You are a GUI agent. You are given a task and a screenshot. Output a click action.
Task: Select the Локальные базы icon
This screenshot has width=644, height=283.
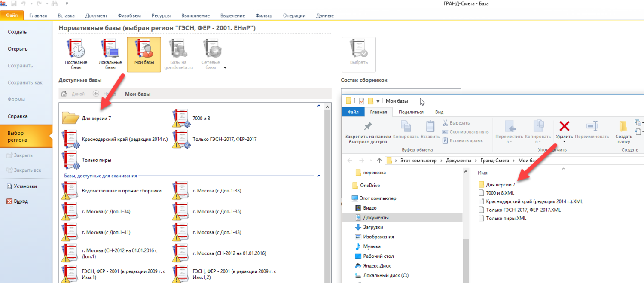(x=110, y=54)
